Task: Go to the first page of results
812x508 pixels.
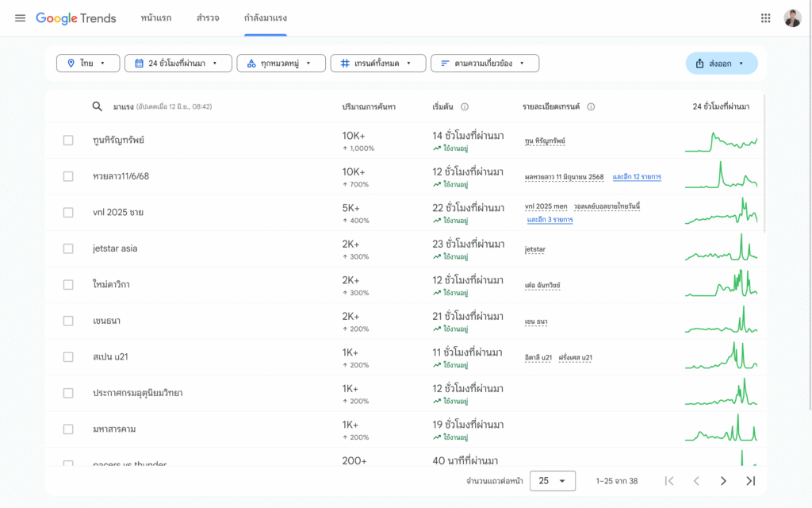Action: point(669,481)
